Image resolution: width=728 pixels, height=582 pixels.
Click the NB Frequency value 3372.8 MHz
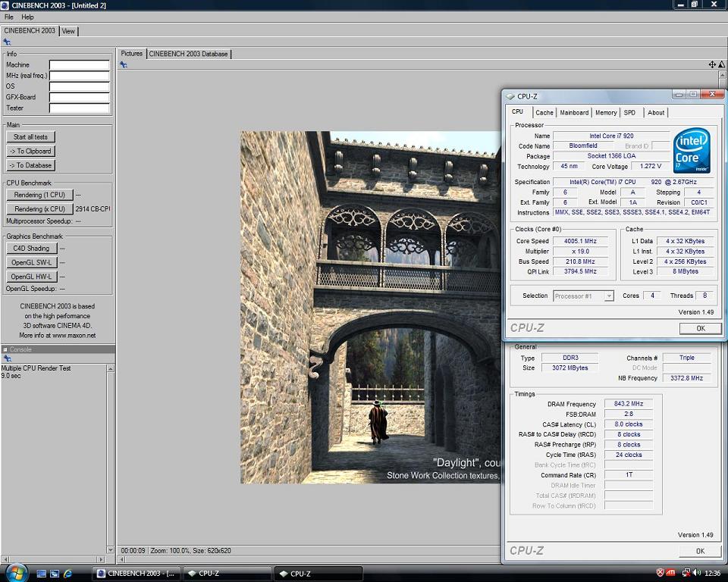click(x=686, y=378)
